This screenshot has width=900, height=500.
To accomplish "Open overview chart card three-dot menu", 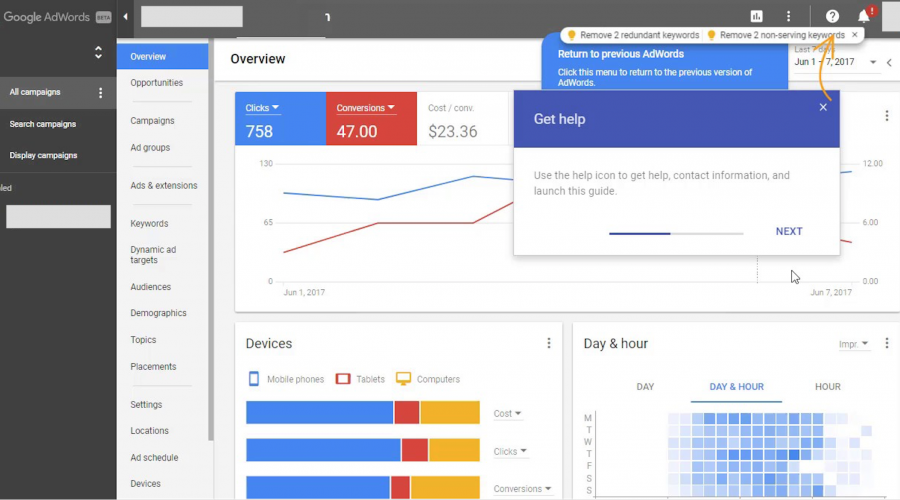I will pyautogui.click(x=887, y=116).
